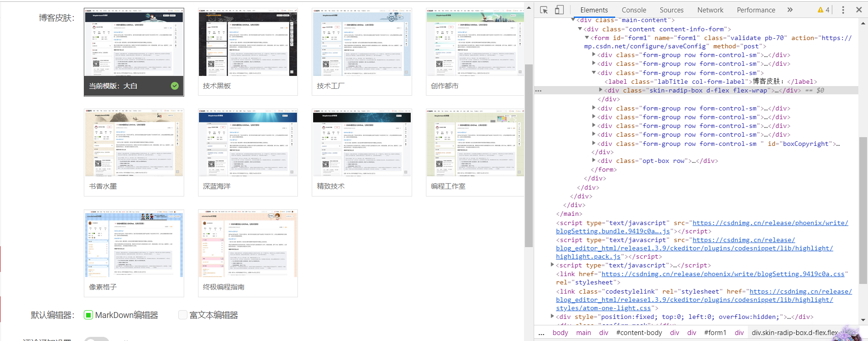
Task: Choose the 像素格子 skin
Action: tap(134, 253)
